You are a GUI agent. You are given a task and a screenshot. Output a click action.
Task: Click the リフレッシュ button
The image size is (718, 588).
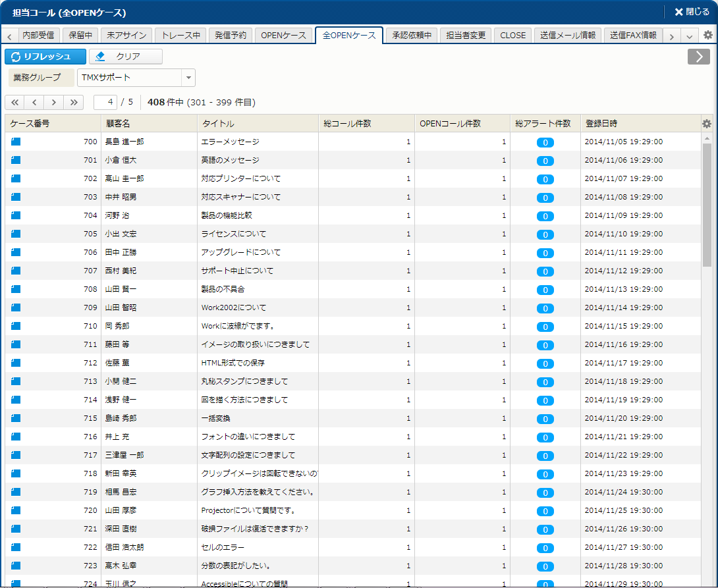coord(45,57)
